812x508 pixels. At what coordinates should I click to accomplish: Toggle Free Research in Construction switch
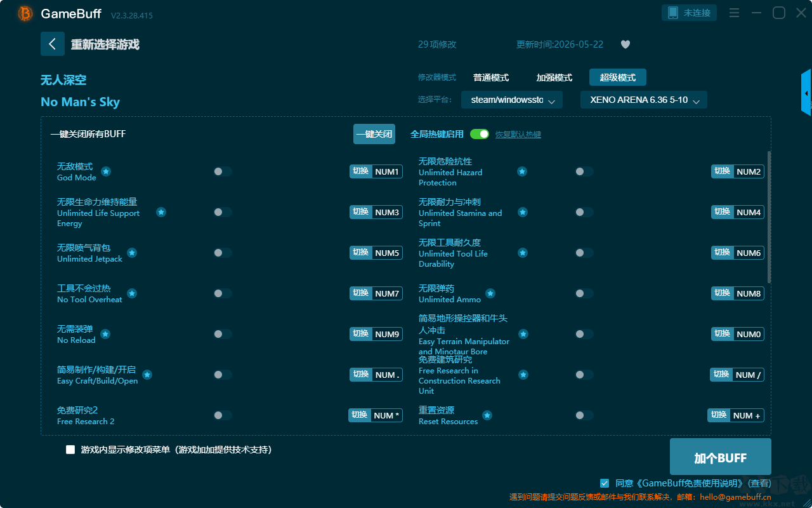584,375
